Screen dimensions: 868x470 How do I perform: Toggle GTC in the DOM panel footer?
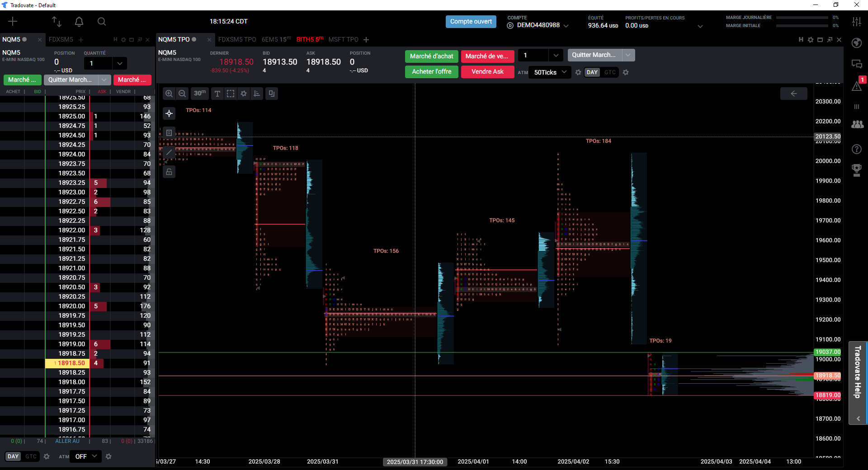point(31,456)
